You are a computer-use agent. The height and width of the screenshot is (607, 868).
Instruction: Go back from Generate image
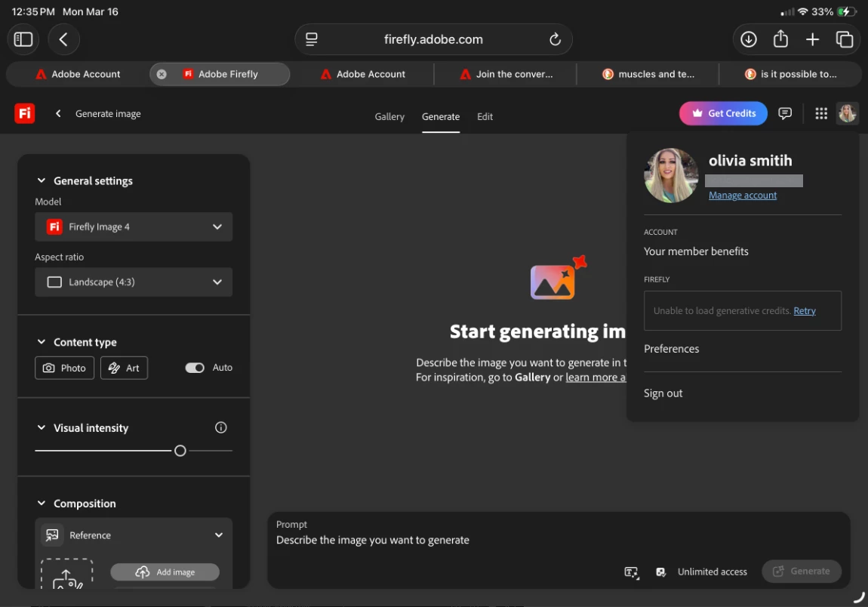58,113
